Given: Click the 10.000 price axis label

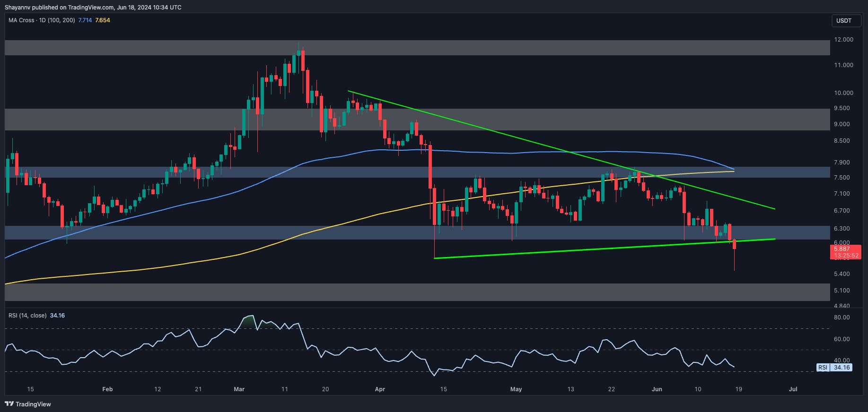Looking at the screenshot, I should [x=843, y=93].
